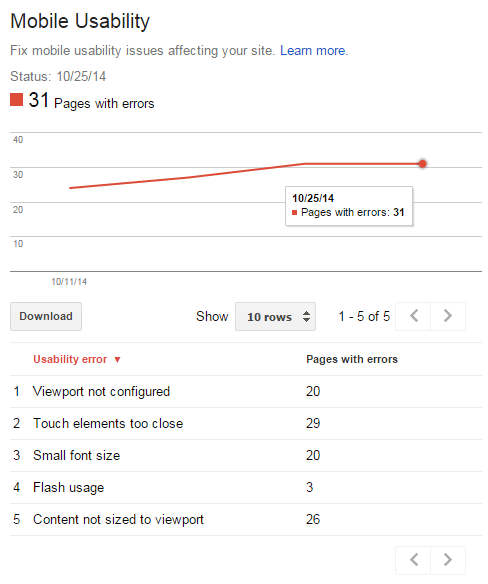
Task: Sort by Pages with errors column
Action: (x=352, y=359)
